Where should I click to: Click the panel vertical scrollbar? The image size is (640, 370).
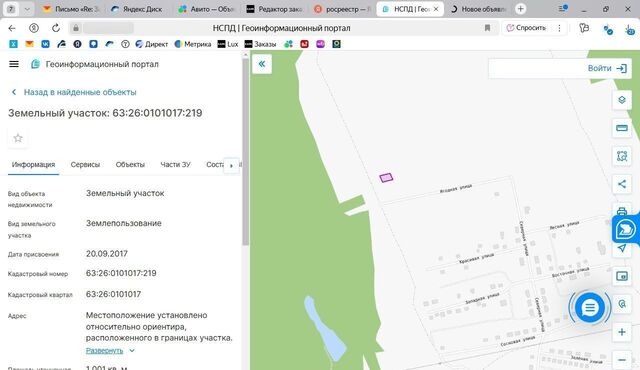245,152
